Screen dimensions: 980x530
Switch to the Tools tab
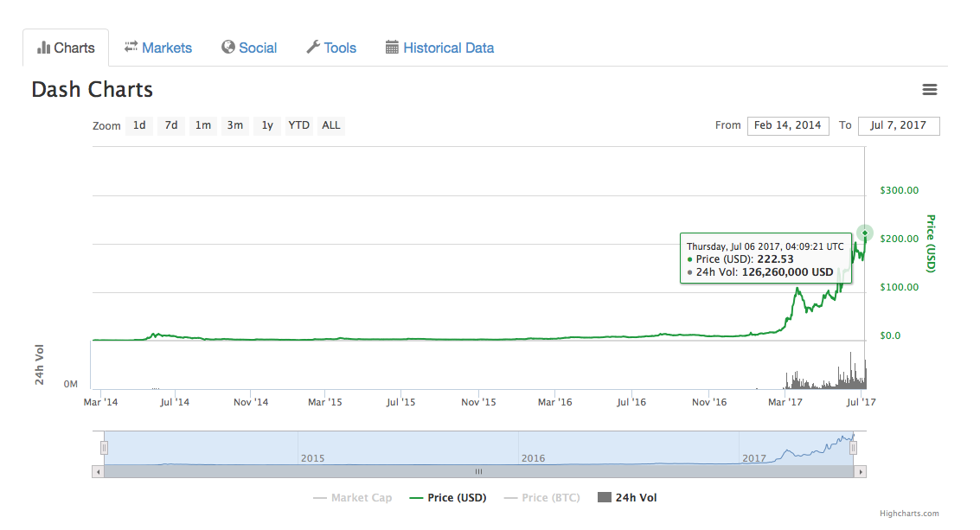point(331,48)
